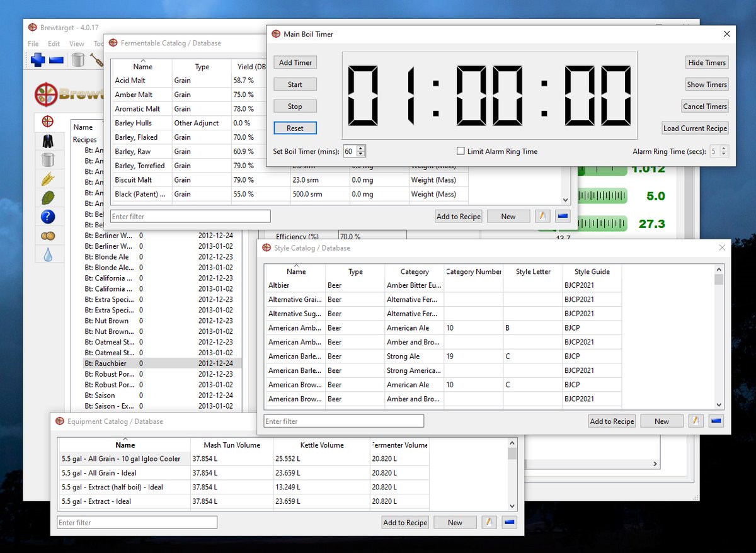
Task: Start the boil timer
Action: (x=295, y=84)
